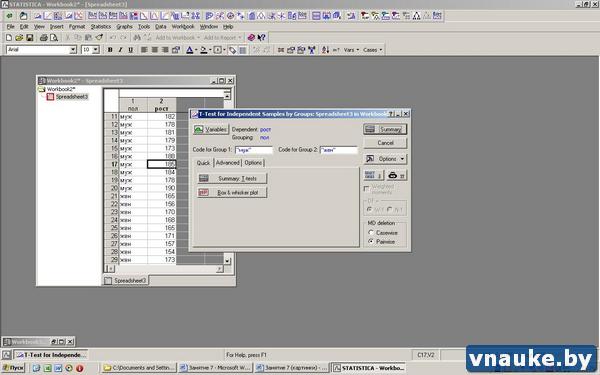Click Spreadsheet3 icon in workbook tree

pyautogui.click(x=50, y=97)
